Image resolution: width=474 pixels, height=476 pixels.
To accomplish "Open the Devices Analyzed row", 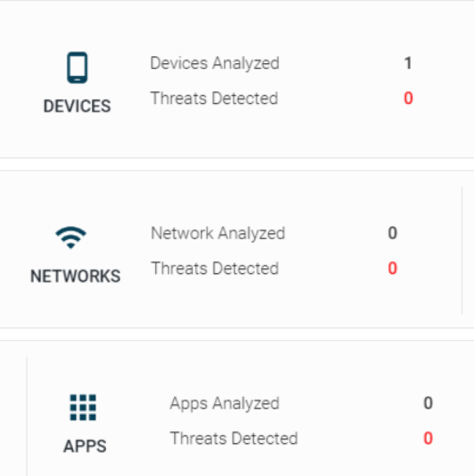I will coord(214,63).
